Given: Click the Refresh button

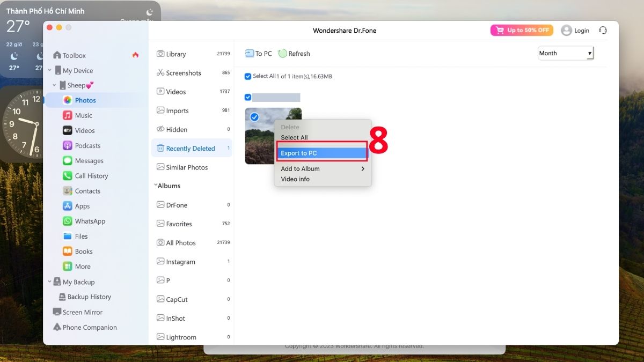Looking at the screenshot, I should 294,54.
